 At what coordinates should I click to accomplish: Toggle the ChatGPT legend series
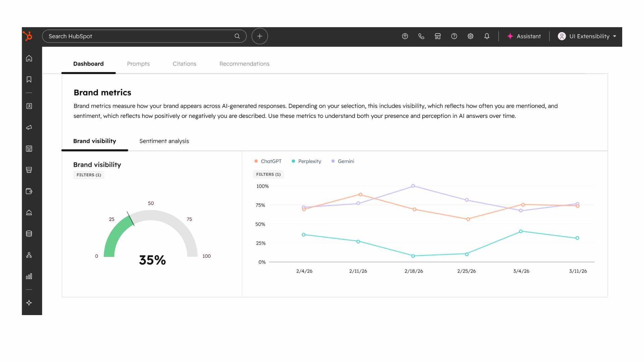(x=268, y=161)
